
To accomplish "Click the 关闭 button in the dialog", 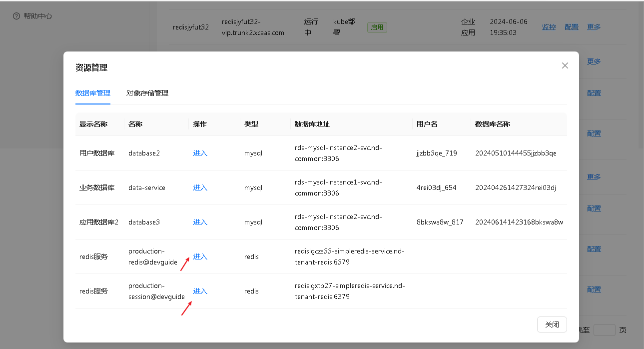I will [552, 324].
